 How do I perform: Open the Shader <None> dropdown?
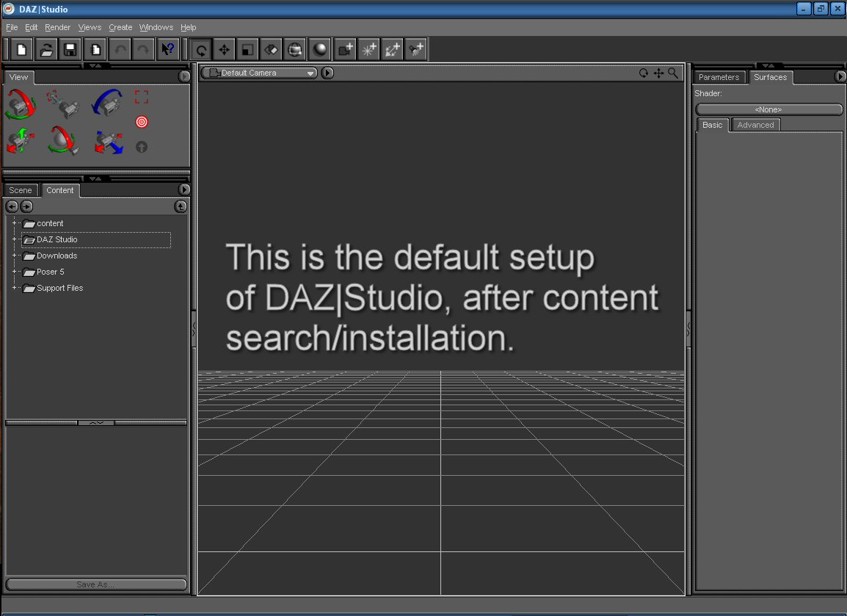(x=768, y=109)
